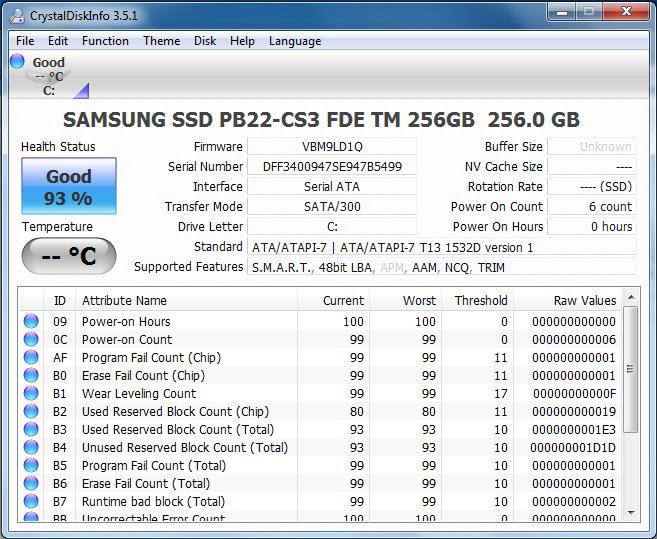Screen dimensions: 657x539
Task: Click the ID column header
Action: pos(59,300)
